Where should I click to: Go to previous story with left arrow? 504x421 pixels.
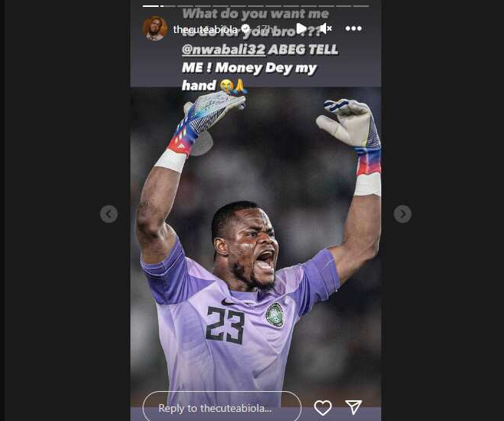tap(109, 214)
